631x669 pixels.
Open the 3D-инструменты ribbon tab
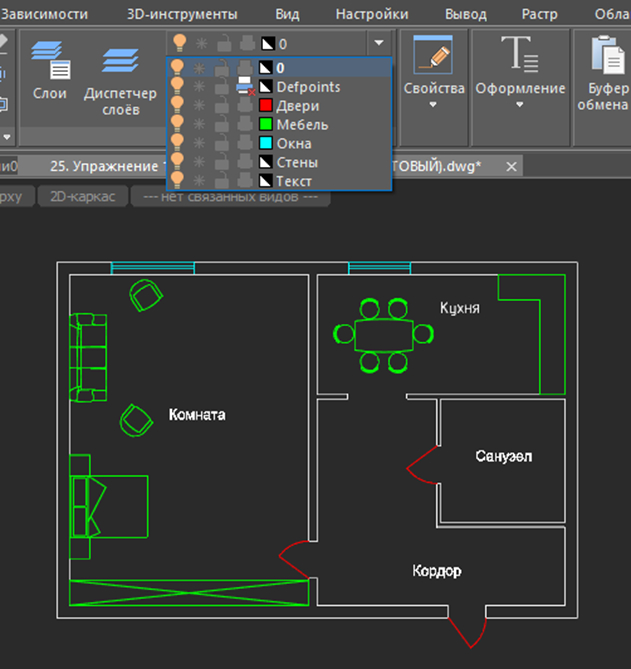(182, 14)
